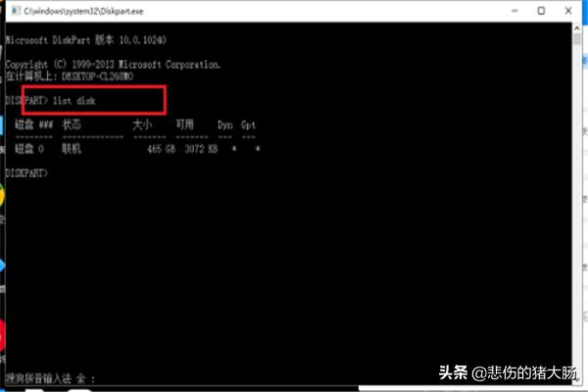This screenshot has width=588, height=392.
Task: Select the 联机 status value
Action: tap(72, 149)
